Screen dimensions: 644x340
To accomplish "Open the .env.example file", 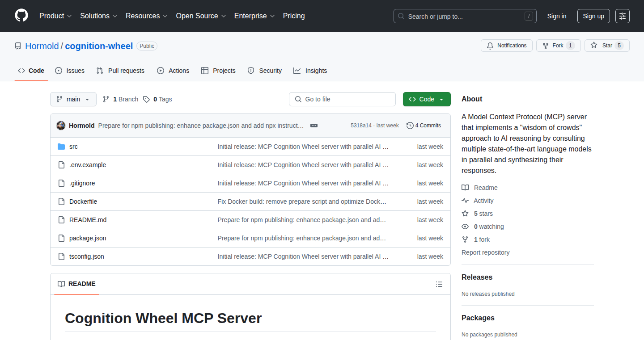I will point(88,165).
